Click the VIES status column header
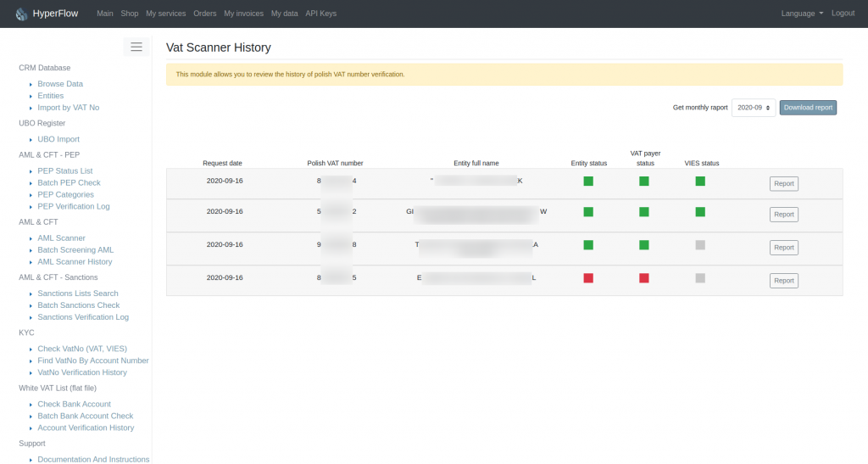The height and width of the screenshot is (464, 868). (x=701, y=164)
